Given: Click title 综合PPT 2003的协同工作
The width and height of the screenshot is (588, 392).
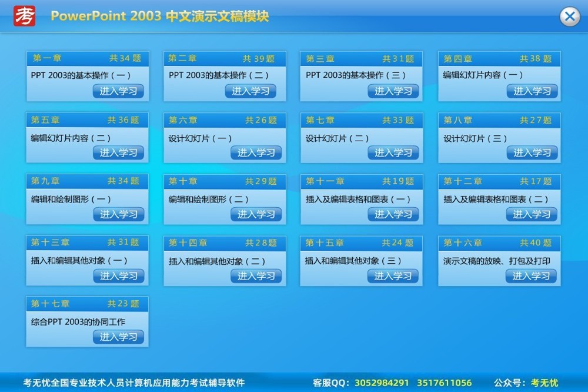Looking at the screenshot, I should click(x=78, y=322).
